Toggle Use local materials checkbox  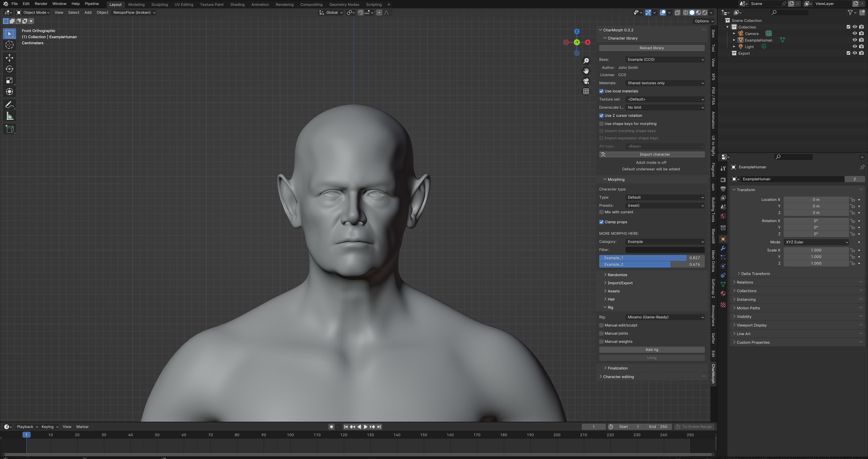[x=601, y=91]
